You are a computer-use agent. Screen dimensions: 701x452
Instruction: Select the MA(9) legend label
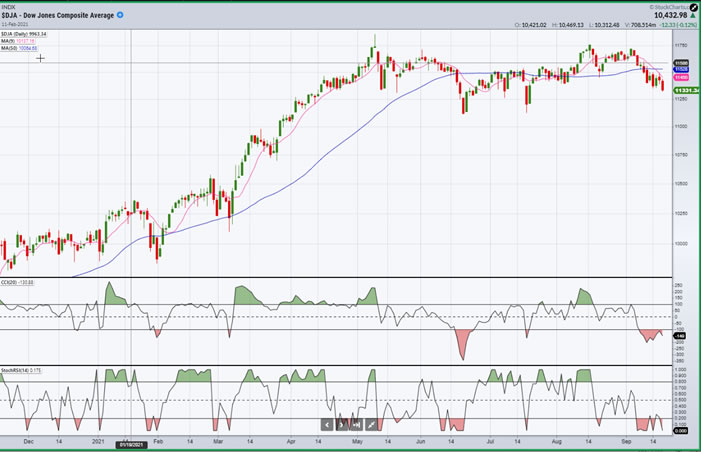coord(19,39)
